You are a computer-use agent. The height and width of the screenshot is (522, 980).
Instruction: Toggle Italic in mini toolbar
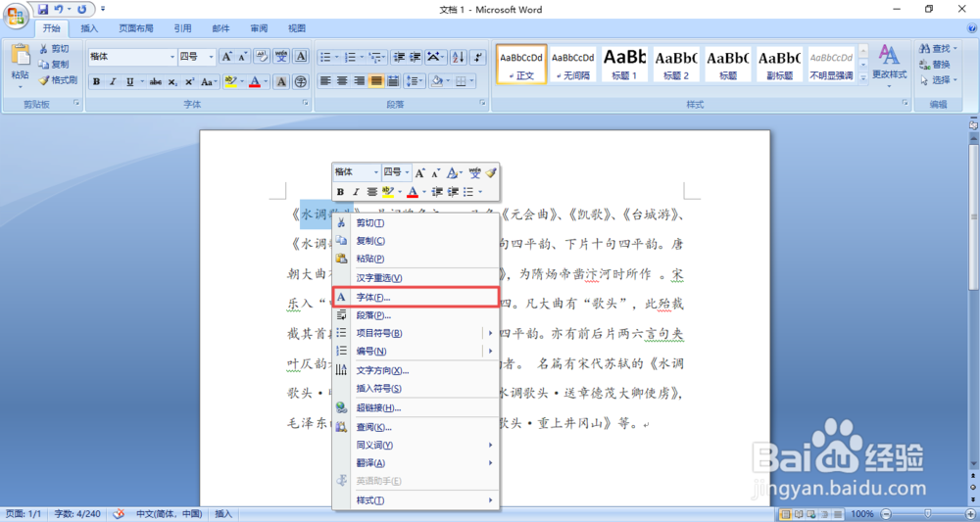pyautogui.click(x=356, y=192)
